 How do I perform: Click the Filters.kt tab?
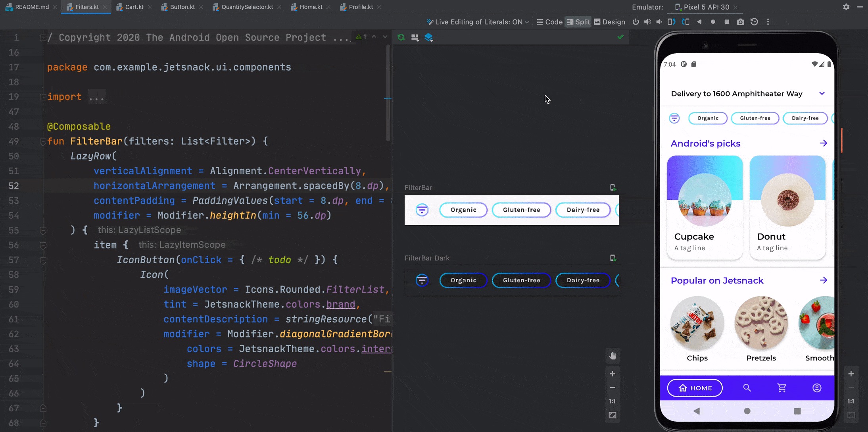click(86, 7)
